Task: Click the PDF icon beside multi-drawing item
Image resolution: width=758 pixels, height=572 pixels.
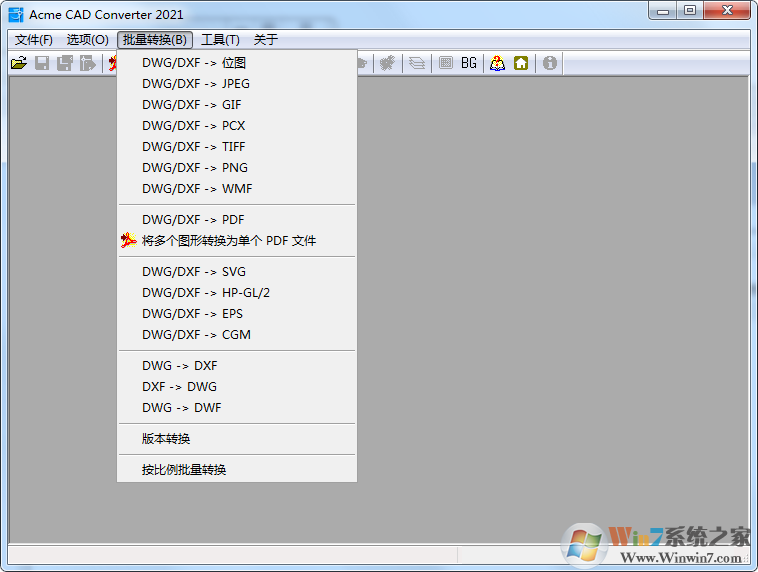Action: tap(129, 240)
